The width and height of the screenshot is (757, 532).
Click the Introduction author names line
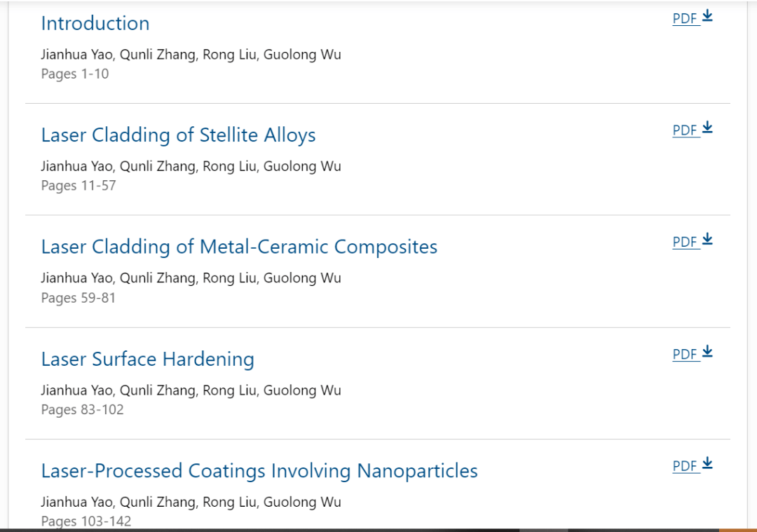(x=191, y=54)
